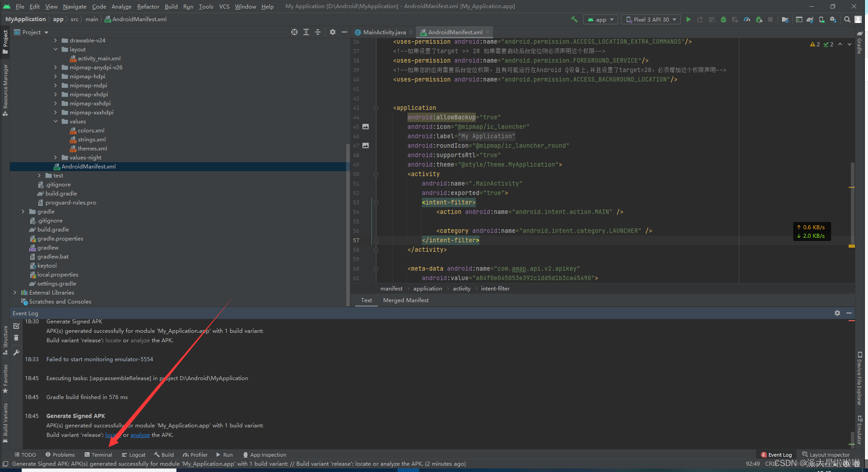Click the user account avatar icon

click(859, 19)
